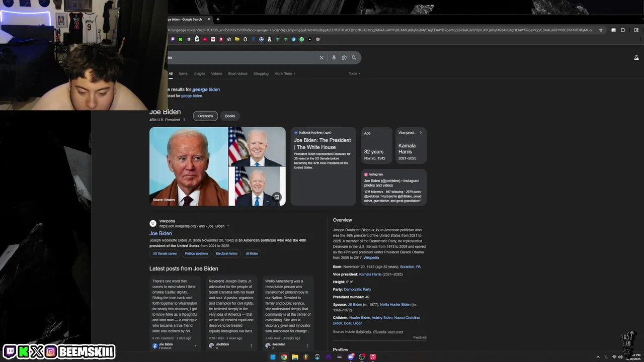Click the magnifying glass search button

pos(354,58)
